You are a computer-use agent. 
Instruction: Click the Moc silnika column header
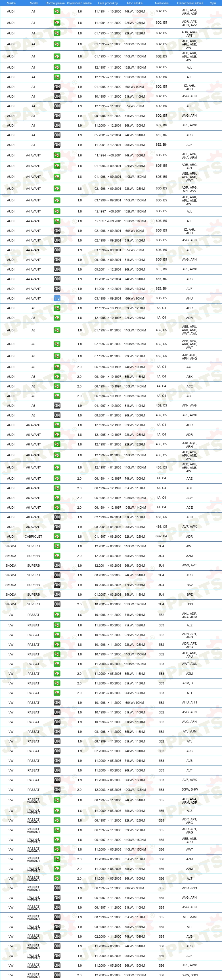pyautogui.click(x=135, y=3)
